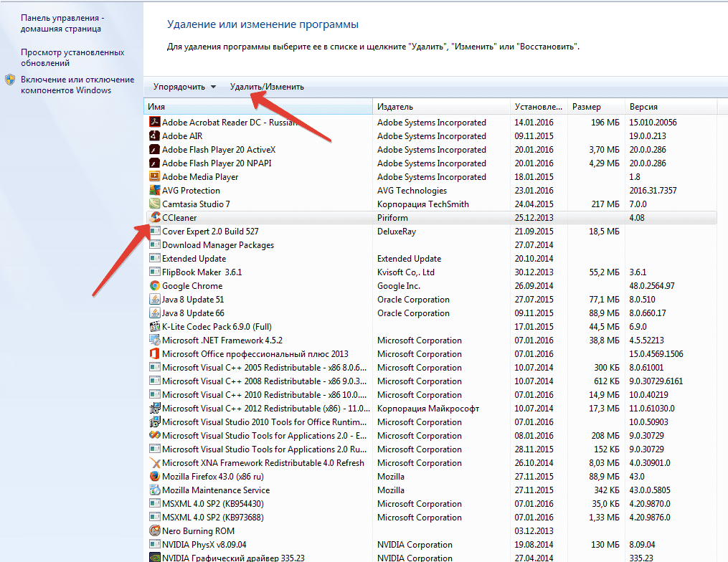
Task: Click the version 15.0.4569.1506 cell
Action: (x=656, y=353)
